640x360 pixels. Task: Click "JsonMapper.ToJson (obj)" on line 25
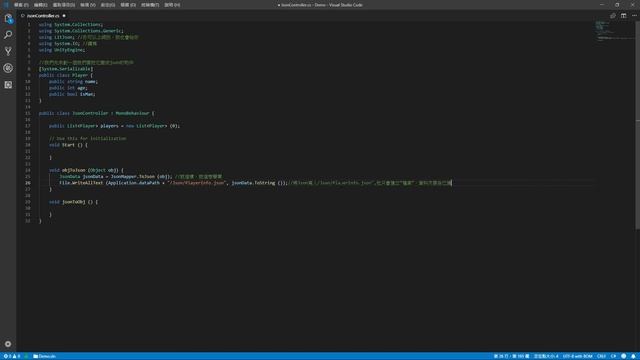click(141, 177)
